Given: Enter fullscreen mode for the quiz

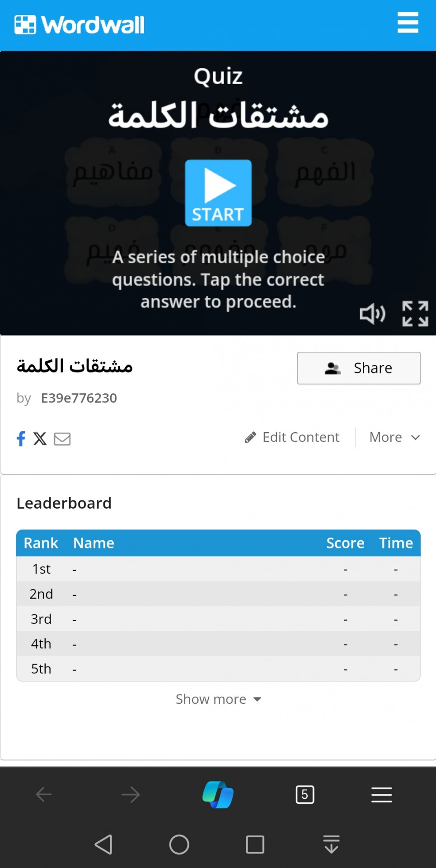Looking at the screenshot, I should pyautogui.click(x=415, y=313).
